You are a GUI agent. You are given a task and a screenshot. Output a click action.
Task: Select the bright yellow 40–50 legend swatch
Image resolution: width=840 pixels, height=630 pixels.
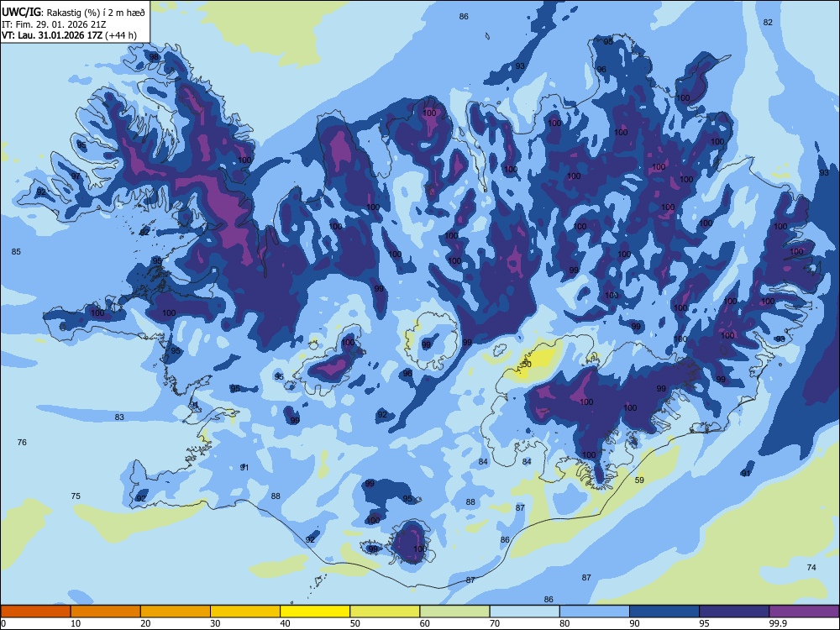pyautogui.click(x=315, y=612)
